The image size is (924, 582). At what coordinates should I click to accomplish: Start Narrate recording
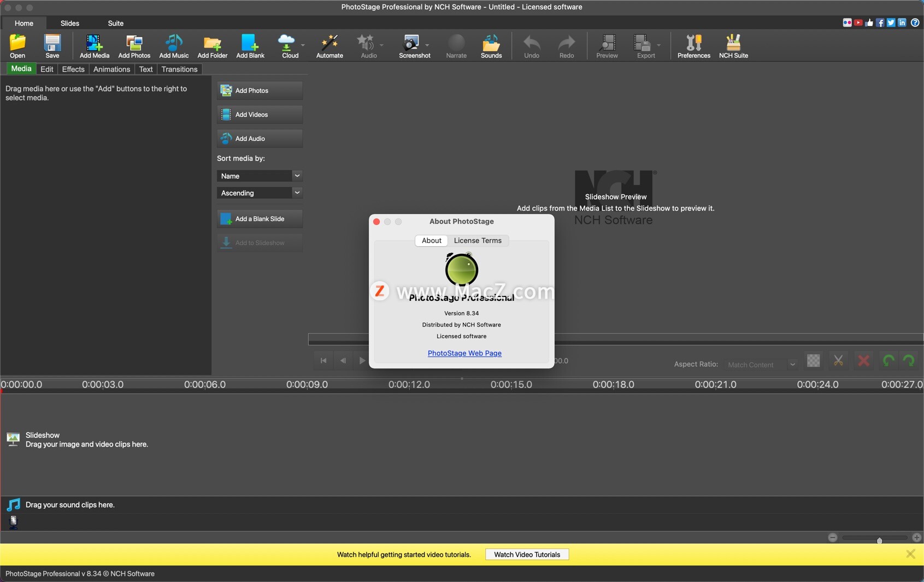[456, 46]
